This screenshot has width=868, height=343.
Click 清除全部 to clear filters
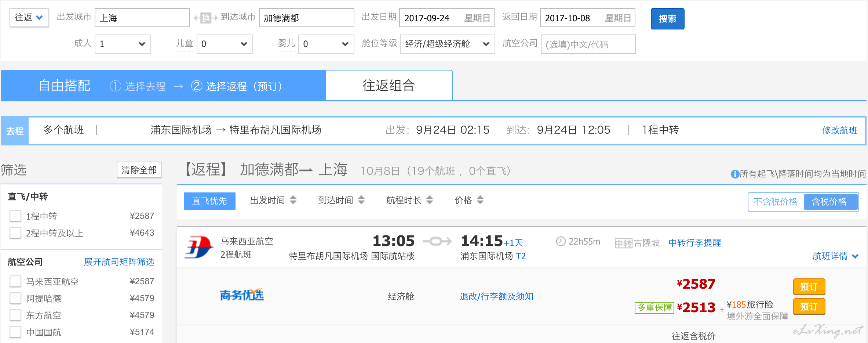coord(139,170)
